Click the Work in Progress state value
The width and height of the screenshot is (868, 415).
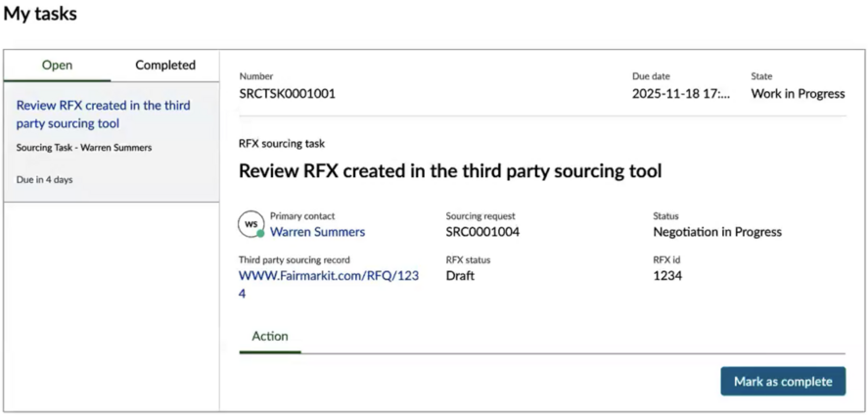[798, 94]
